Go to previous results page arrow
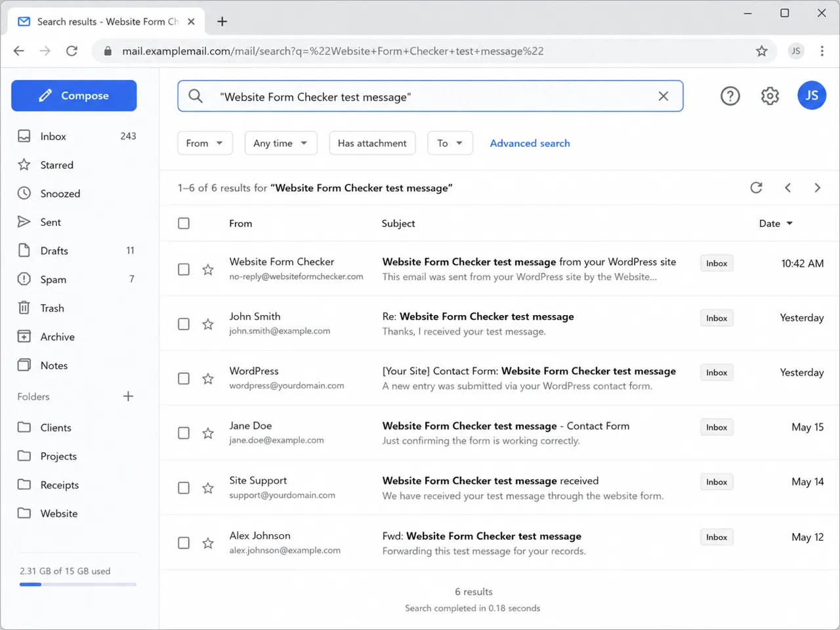The width and height of the screenshot is (840, 630). [x=787, y=188]
